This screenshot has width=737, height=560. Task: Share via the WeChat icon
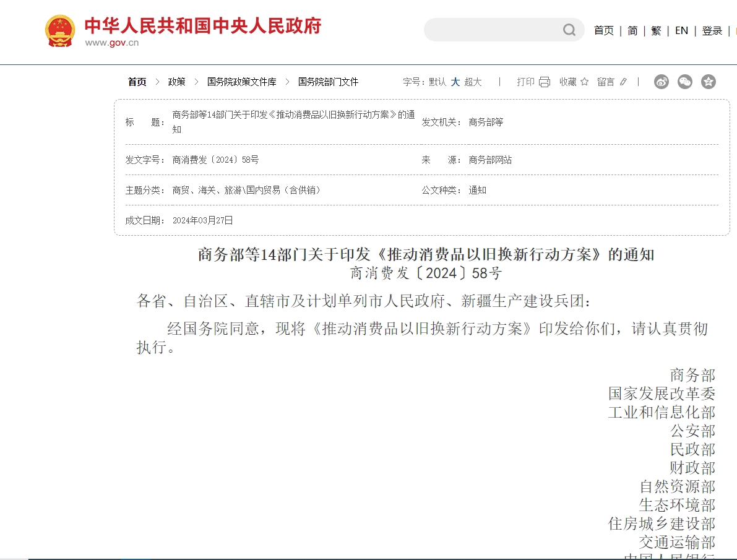[x=685, y=82]
